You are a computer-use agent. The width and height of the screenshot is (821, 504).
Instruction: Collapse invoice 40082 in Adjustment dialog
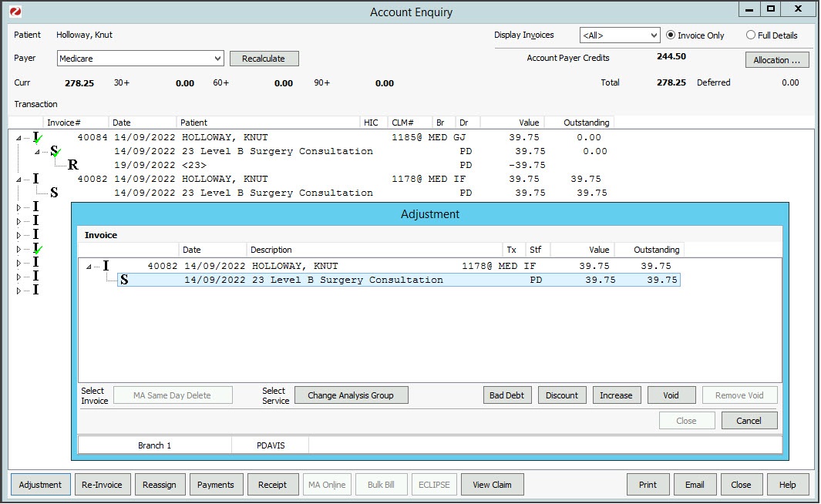click(89, 267)
